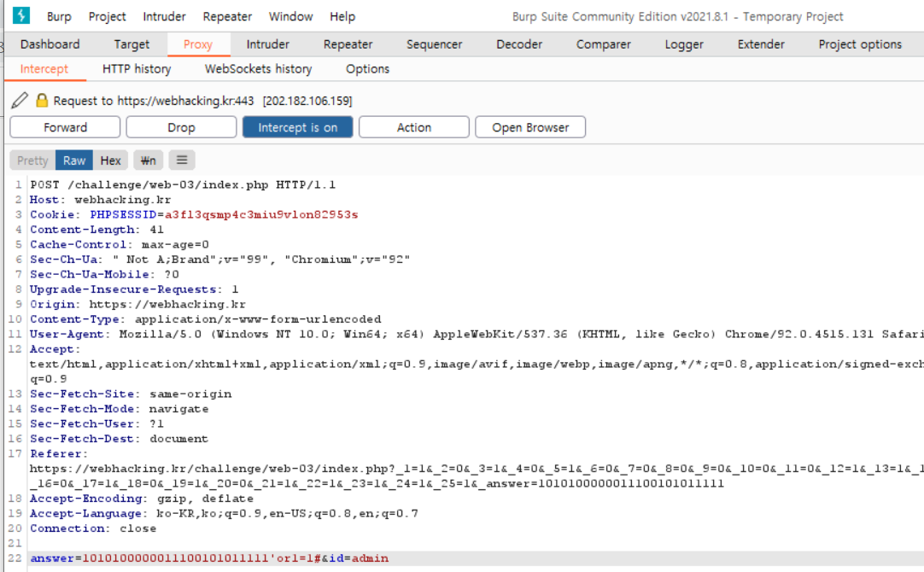Switch to Hex message view
924x572 pixels.
point(110,161)
